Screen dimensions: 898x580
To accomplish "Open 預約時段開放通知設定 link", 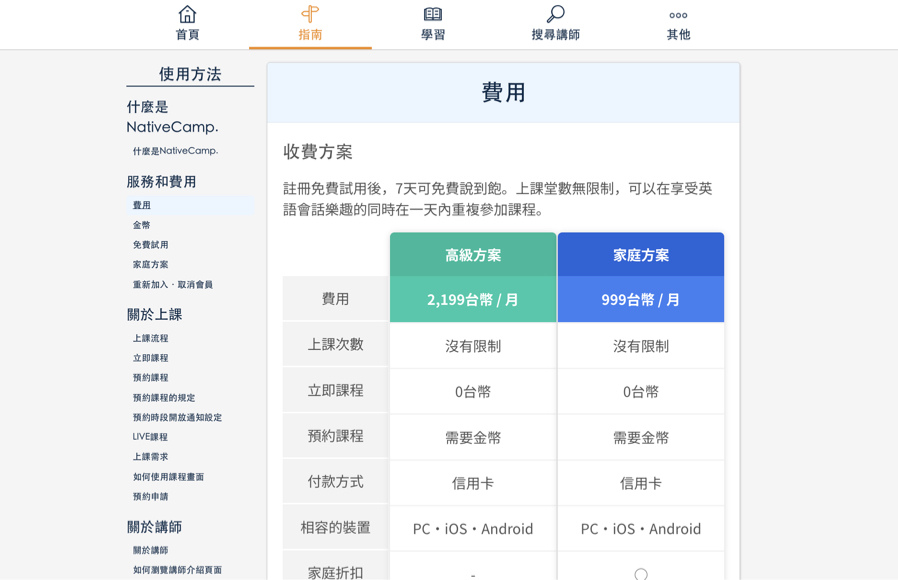I will 177,417.
